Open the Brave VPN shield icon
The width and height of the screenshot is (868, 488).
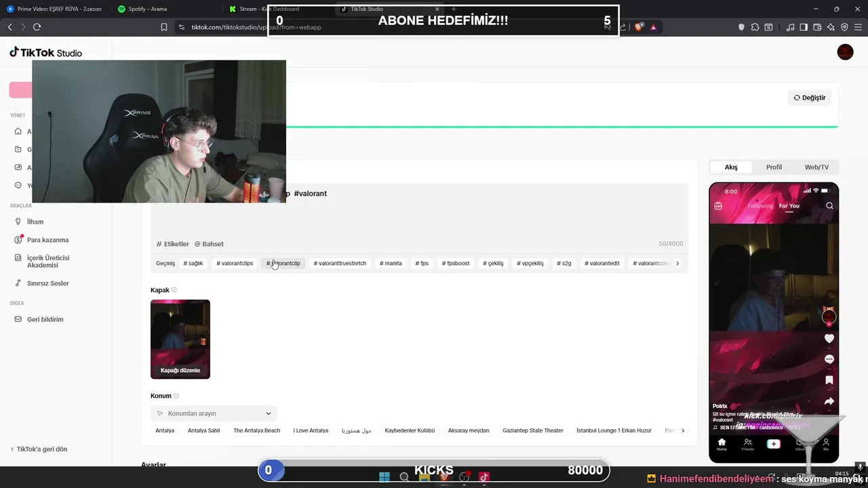pos(844,27)
